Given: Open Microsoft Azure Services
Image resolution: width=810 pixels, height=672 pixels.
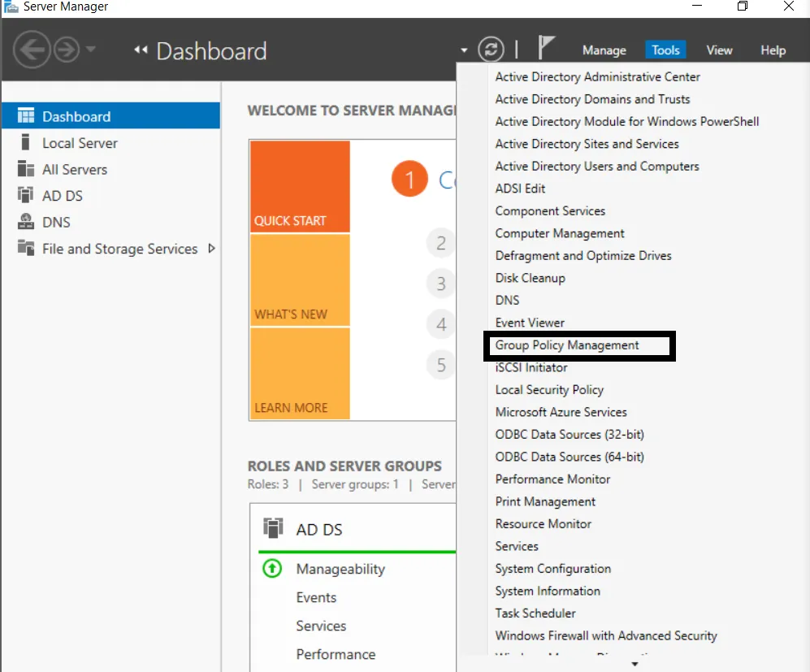Looking at the screenshot, I should coord(561,412).
